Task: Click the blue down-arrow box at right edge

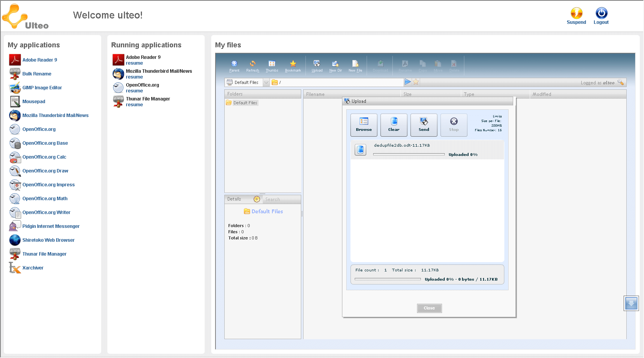Action: [631, 303]
